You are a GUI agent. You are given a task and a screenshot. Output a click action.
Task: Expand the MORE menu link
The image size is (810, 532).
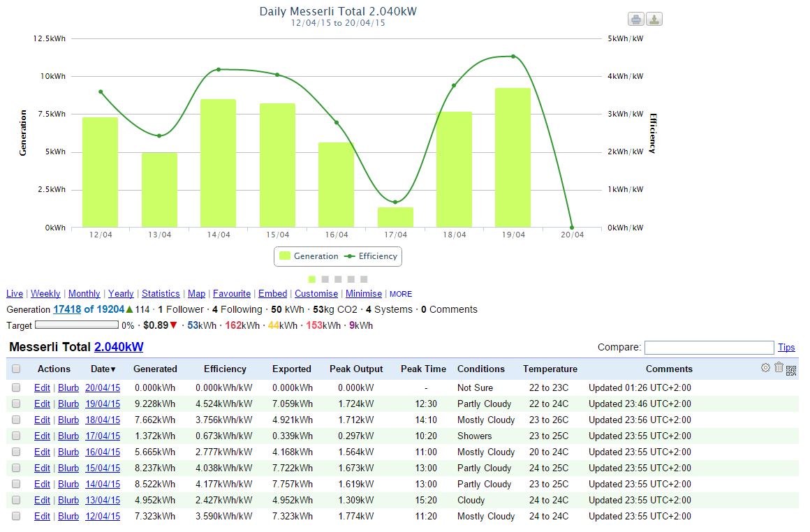(401, 294)
